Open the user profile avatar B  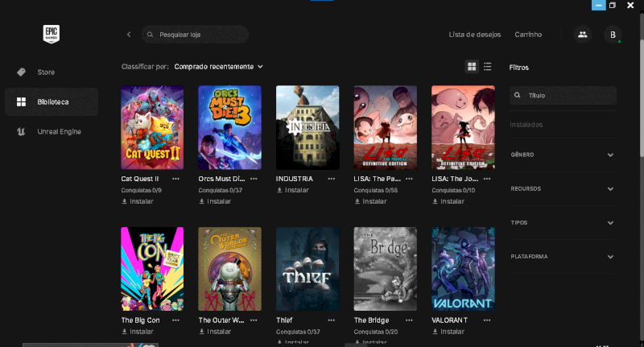[x=613, y=35]
